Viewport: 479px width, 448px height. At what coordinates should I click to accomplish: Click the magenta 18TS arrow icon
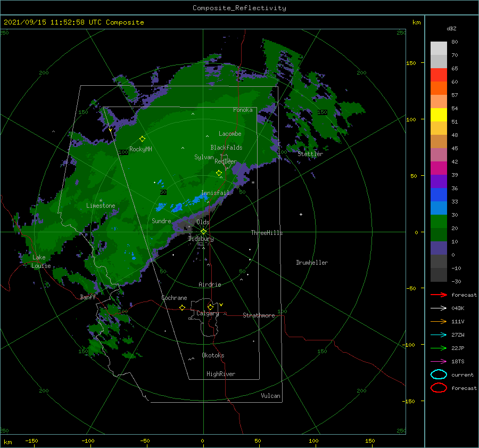pos(439,362)
